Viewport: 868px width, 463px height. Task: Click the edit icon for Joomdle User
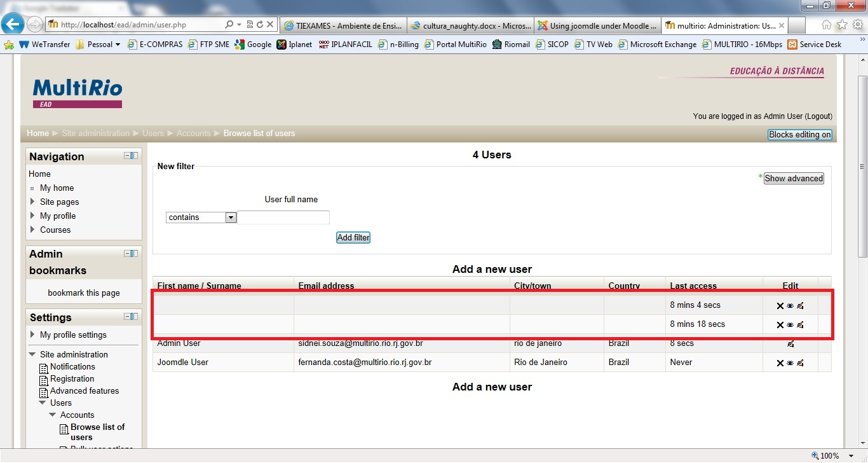[x=800, y=363]
